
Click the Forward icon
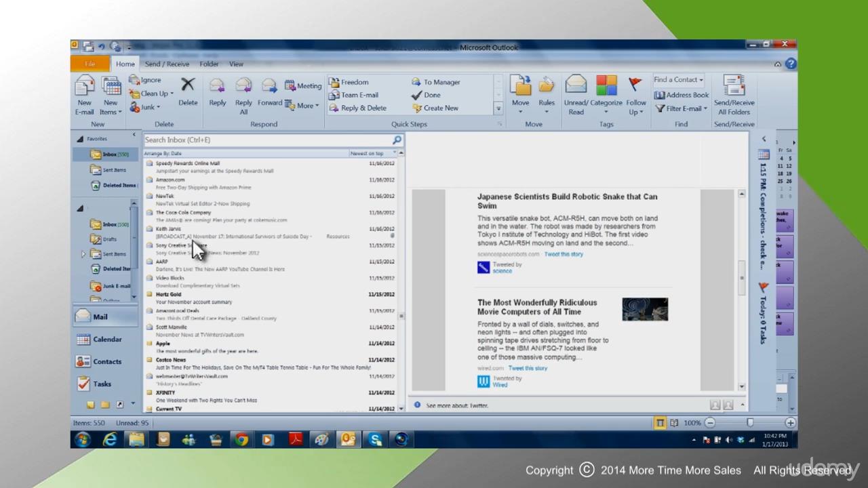[x=269, y=91]
